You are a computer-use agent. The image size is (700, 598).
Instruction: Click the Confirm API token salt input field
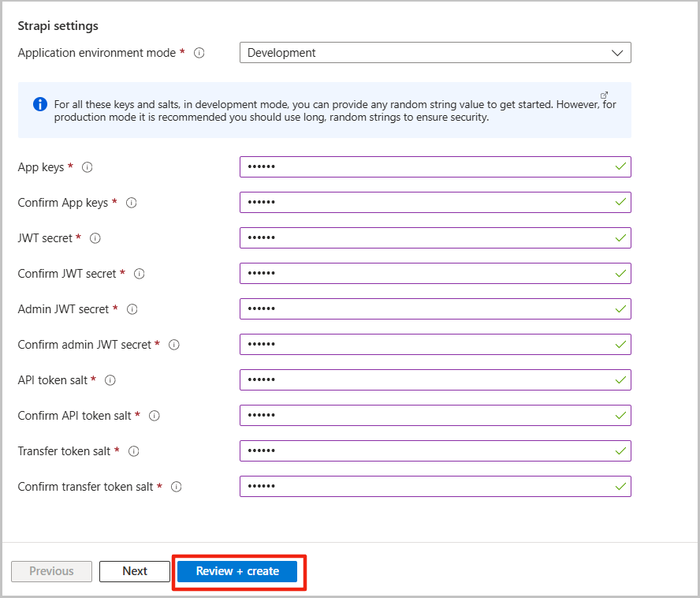[434, 415]
